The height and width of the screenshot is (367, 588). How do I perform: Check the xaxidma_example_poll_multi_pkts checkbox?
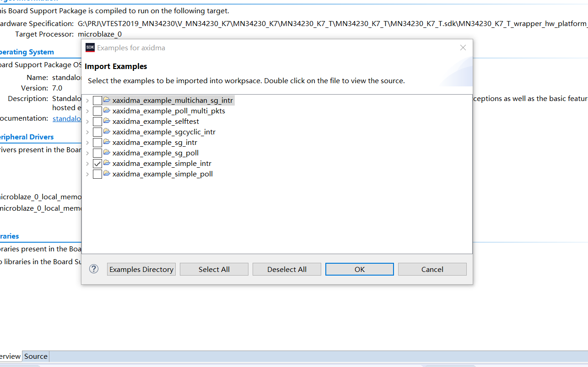tap(97, 111)
